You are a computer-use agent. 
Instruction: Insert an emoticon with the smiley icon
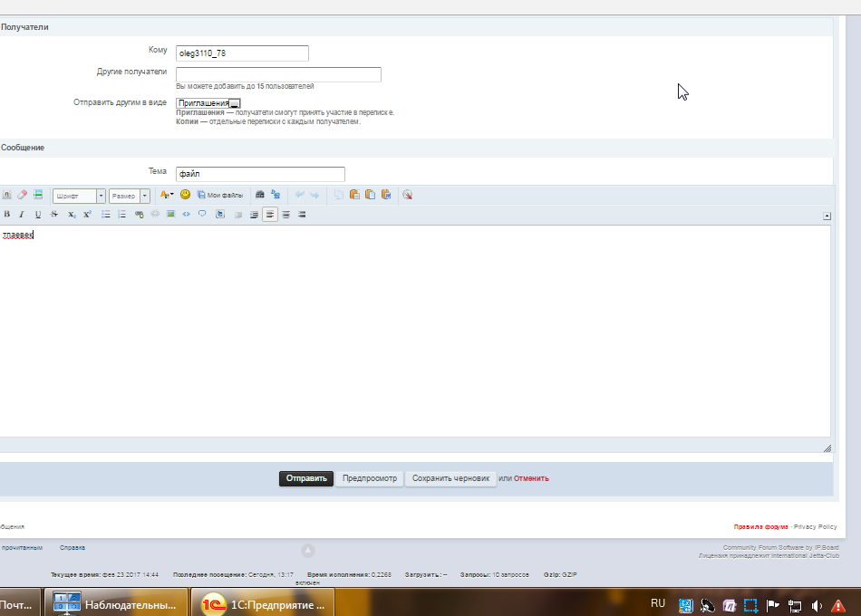coord(185,195)
